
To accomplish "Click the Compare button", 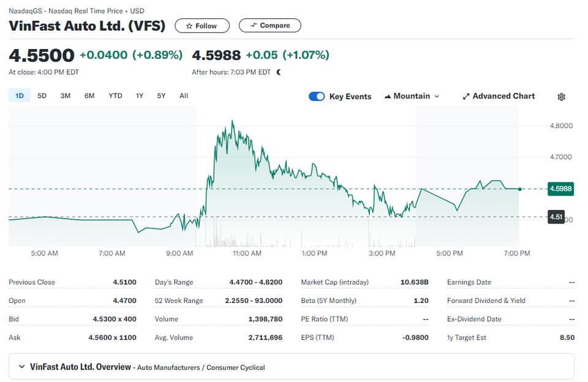I will point(270,26).
